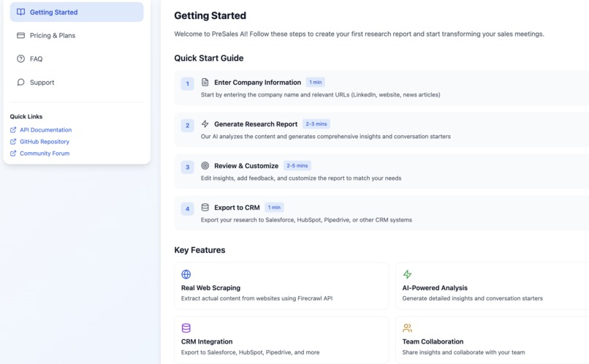Click the purple database icon above CRM Integration
589x364 pixels.
(186, 328)
